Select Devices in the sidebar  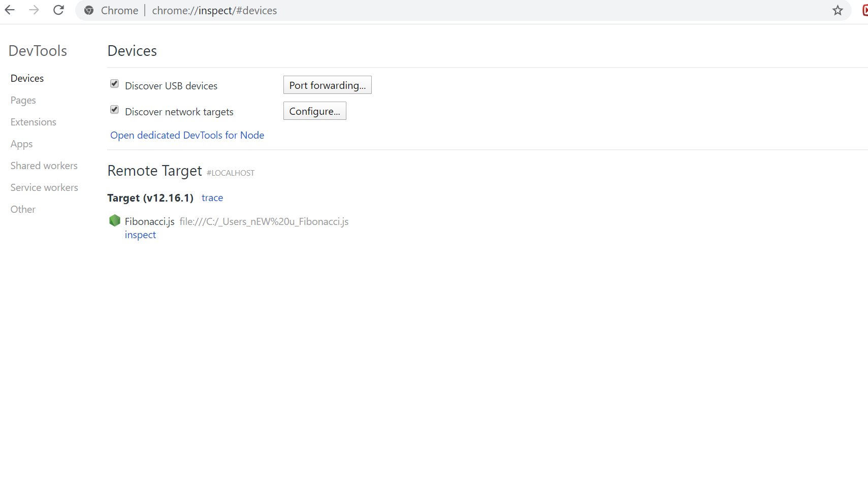pyautogui.click(x=27, y=78)
